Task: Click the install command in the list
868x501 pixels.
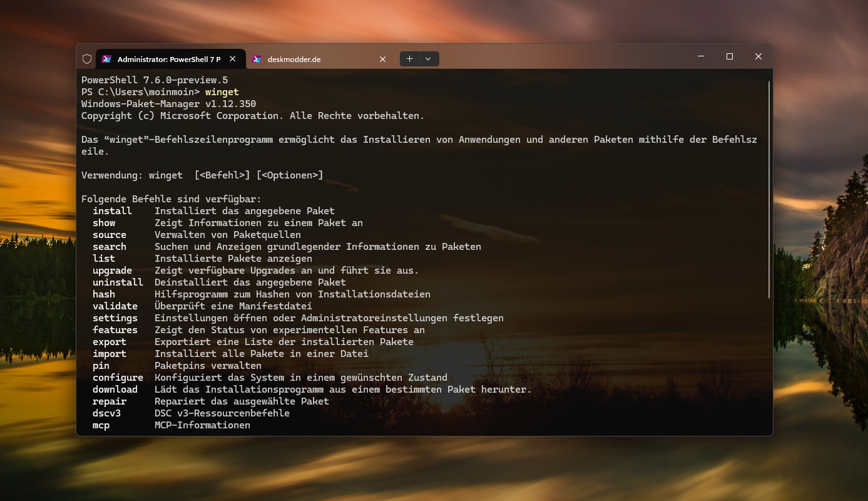Action: [112, 211]
